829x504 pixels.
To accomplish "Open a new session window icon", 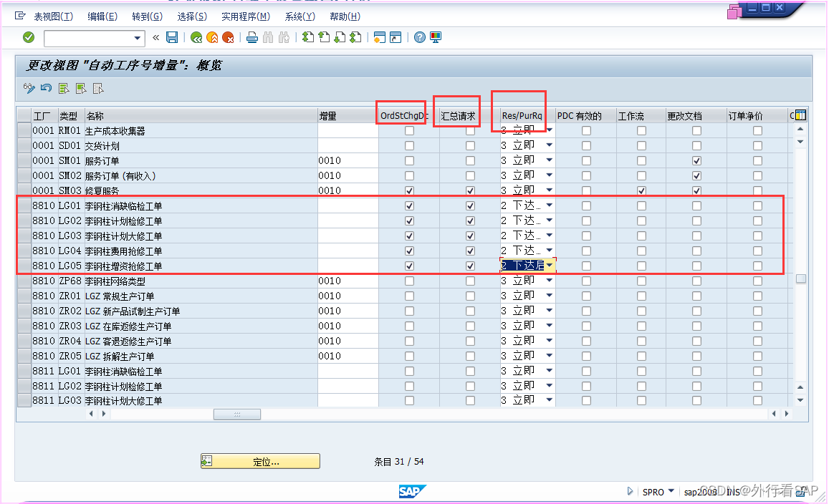I will tap(379, 37).
